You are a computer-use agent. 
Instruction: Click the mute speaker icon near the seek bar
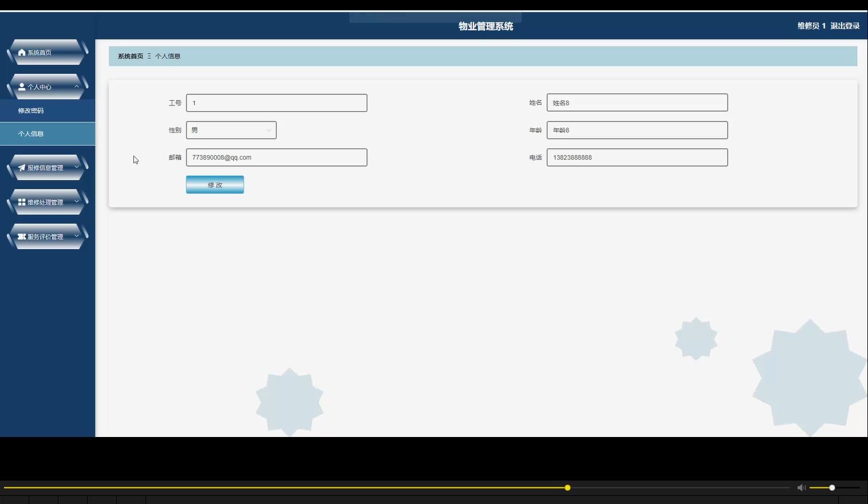point(801,487)
